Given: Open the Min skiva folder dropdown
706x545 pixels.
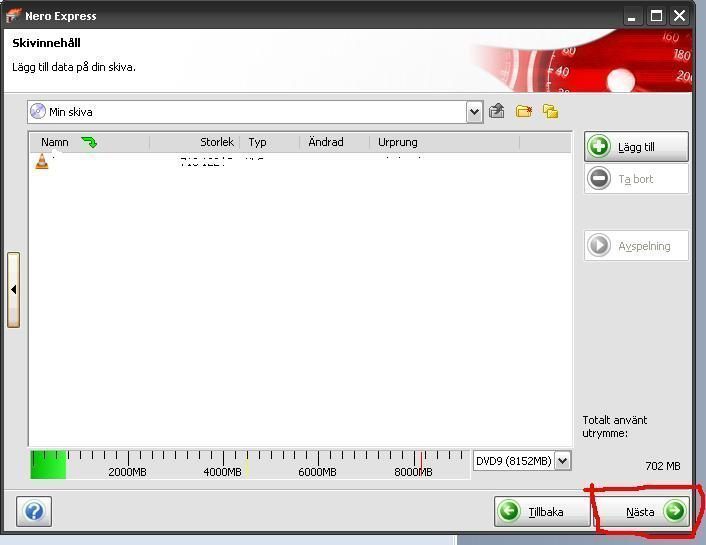Looking at the screenshot, I should pyautogui.click(x=474, y=112).
